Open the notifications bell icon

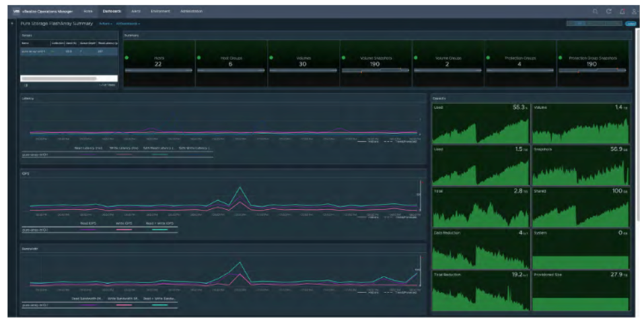click(x=622, y=11)
